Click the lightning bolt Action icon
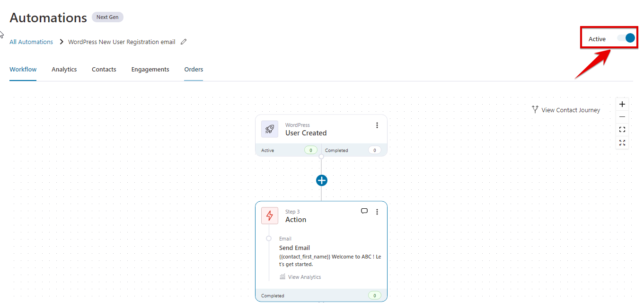The height and width of the screenshot is (303, 644). [x=270, y=216]
